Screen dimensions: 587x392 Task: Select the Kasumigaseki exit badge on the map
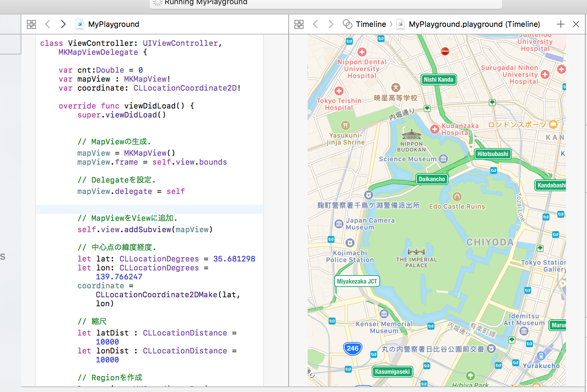pos(392,372)
